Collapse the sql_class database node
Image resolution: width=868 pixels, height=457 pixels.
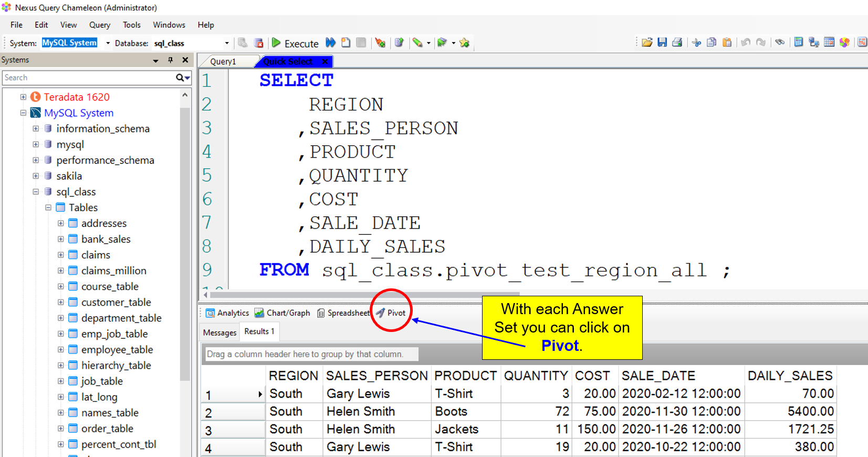tap(36, 191)
